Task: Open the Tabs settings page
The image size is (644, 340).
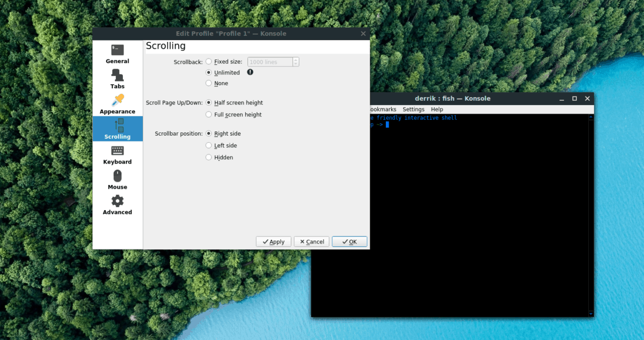Action: point(118,79)
